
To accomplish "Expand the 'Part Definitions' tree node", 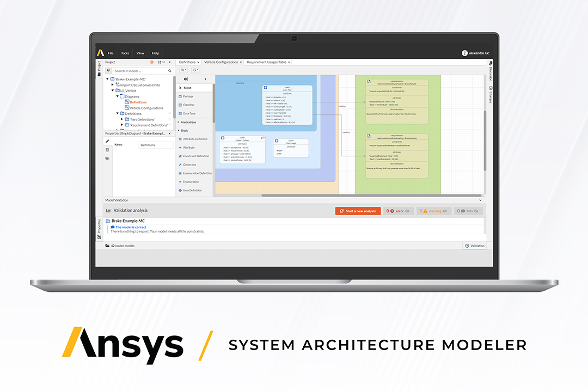I will [x=121, y=119].
